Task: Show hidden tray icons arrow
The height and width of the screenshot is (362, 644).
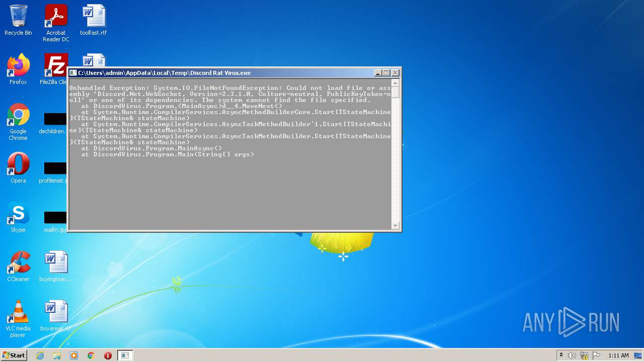Action: [561, 355]
